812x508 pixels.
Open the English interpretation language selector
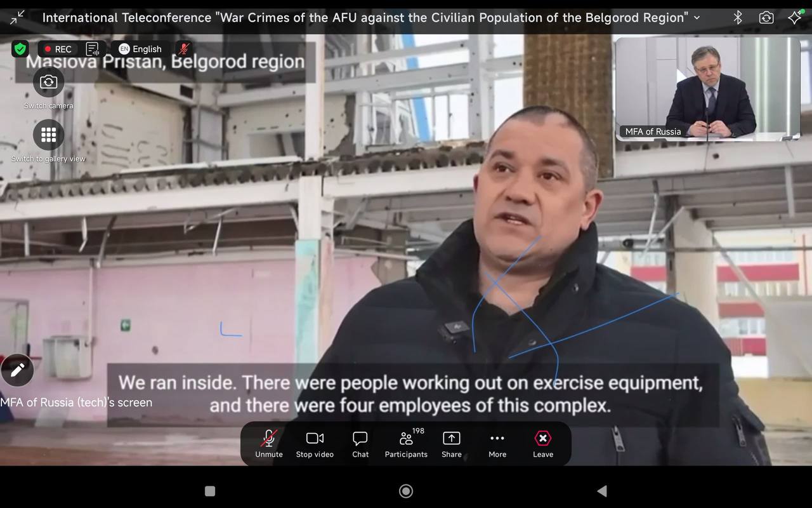point(140,49)
